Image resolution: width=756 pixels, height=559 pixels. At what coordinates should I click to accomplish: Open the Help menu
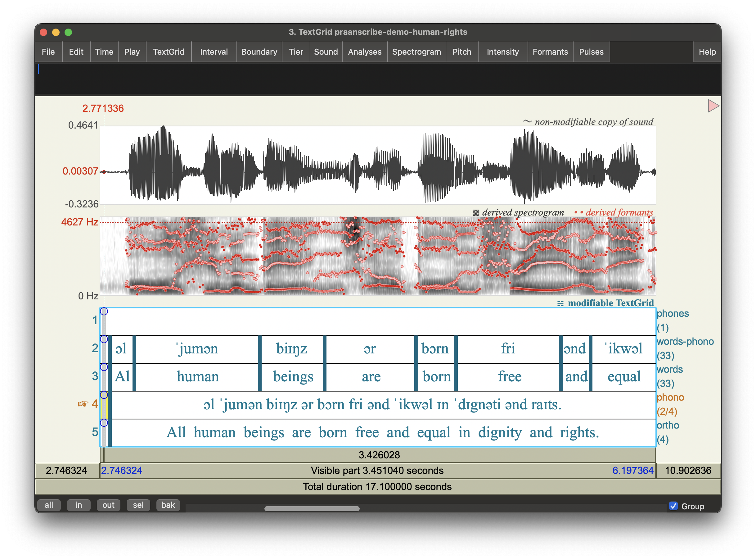[x=707, y=52]
